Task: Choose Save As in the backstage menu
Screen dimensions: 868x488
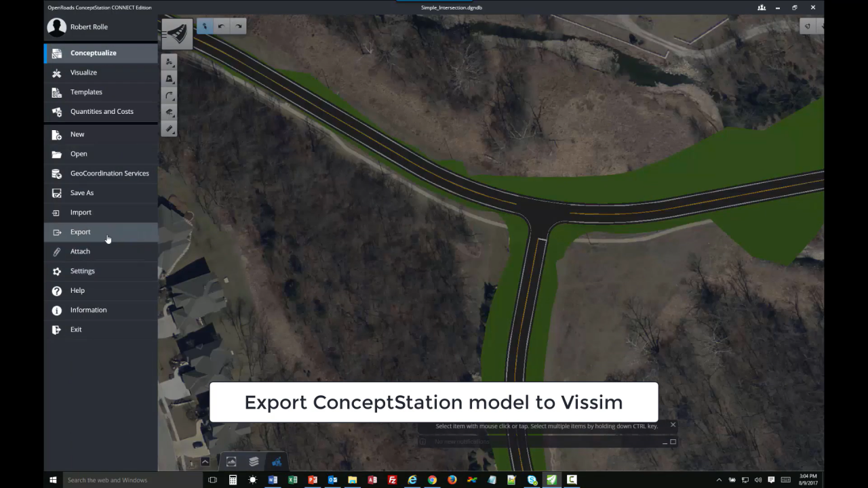Action: (101, 193)
